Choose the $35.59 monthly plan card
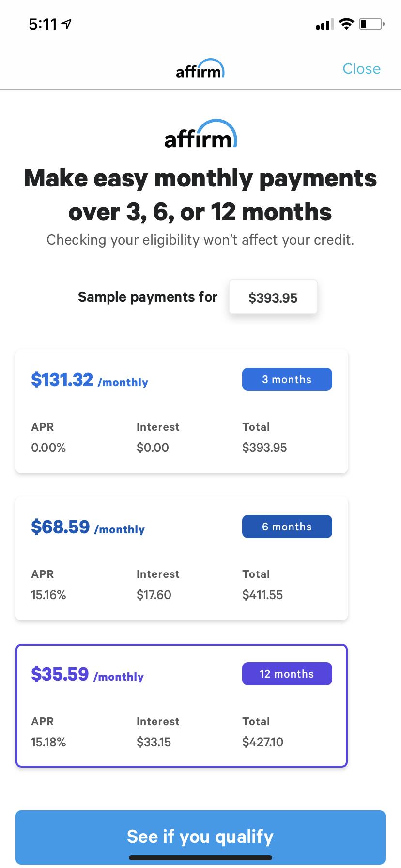This screenshot has width=401, height=868. click(181, 706)
